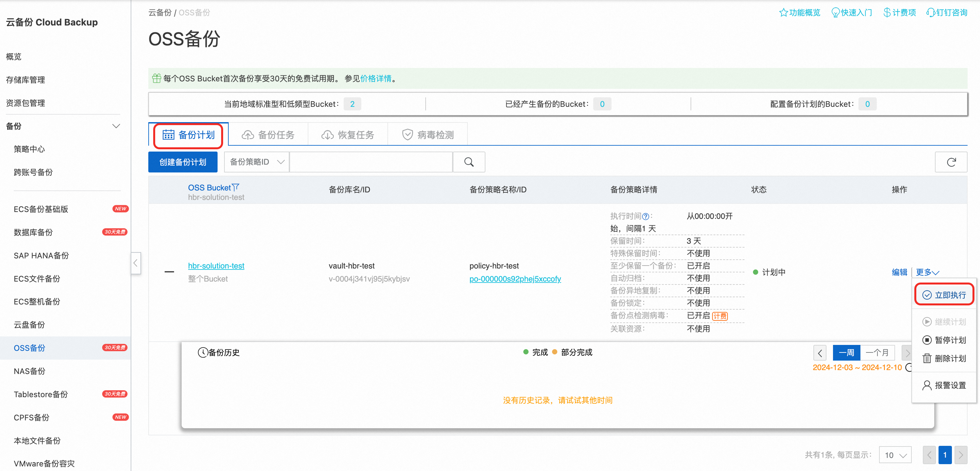
Task: Collapse the hbr-solution-test row with minus toggle
Action: point(169,272)
